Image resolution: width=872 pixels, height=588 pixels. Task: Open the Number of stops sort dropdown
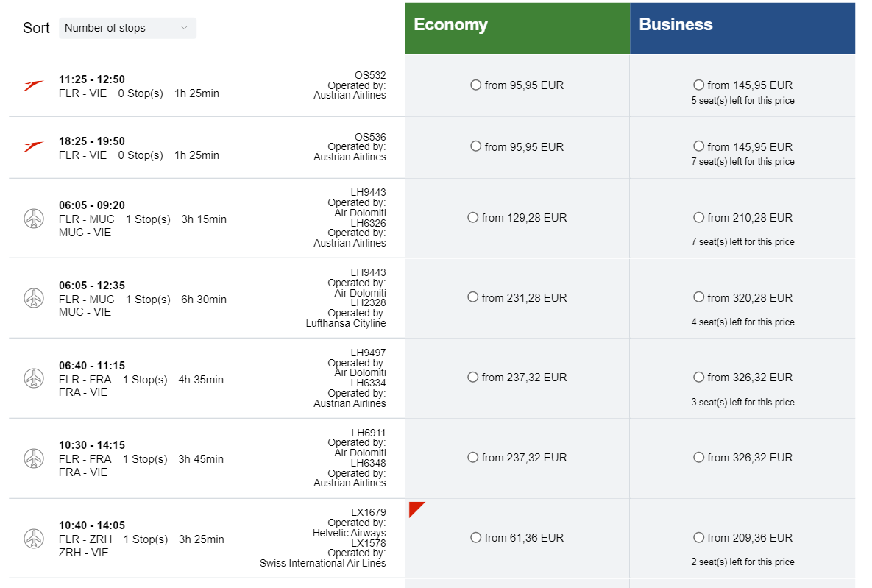[127, 28]
